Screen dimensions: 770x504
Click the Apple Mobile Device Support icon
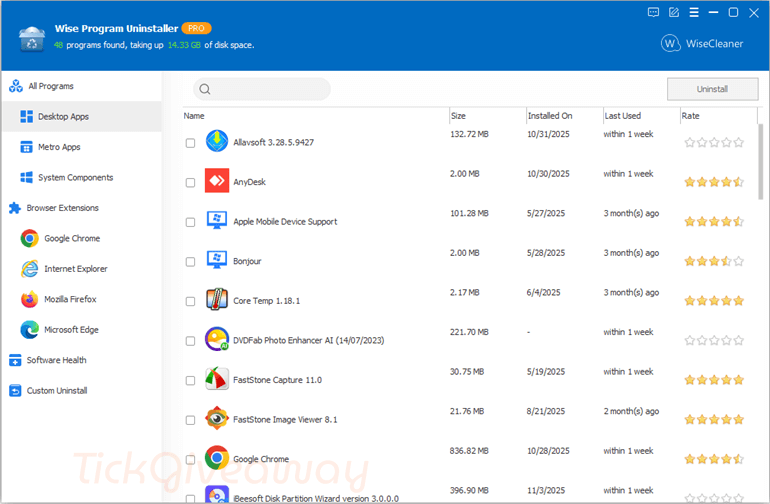click(217, 220)
